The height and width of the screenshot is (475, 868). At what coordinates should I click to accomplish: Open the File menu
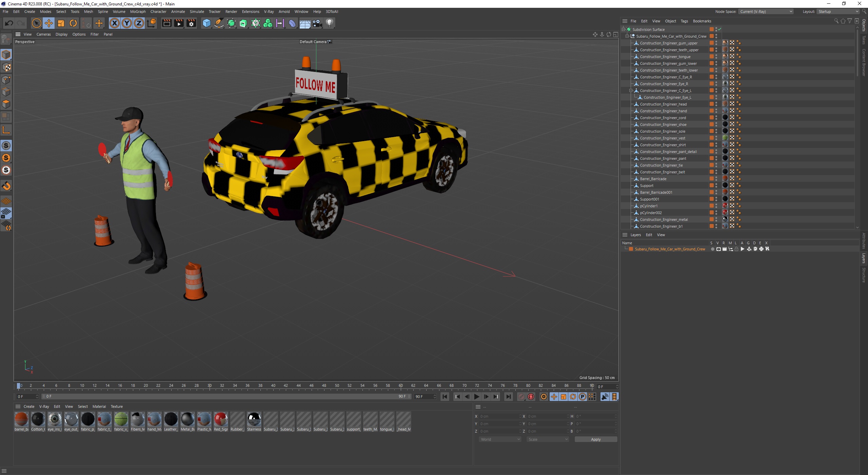[5, 12]
